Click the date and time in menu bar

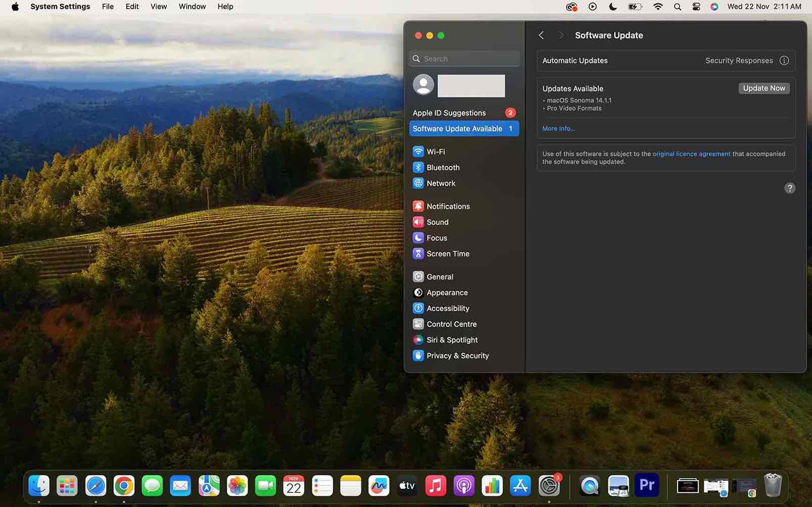coord(764,7)
